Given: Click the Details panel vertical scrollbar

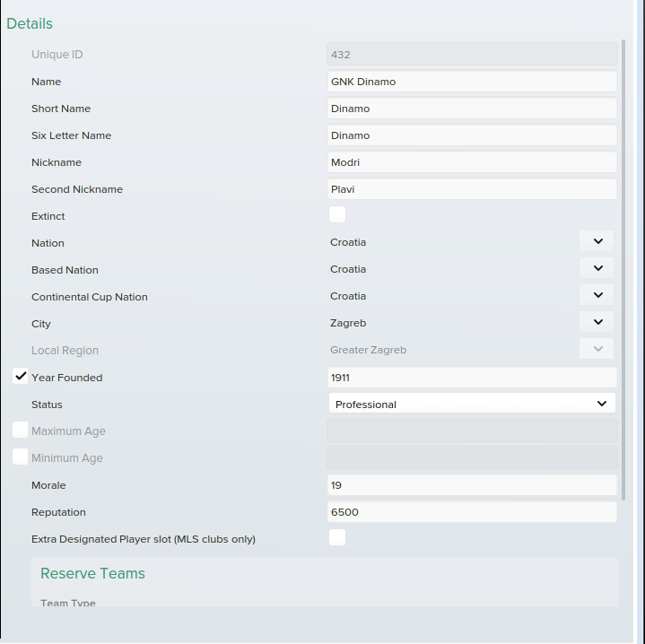Looking at the screenshot, I should (x=623, y=270).
